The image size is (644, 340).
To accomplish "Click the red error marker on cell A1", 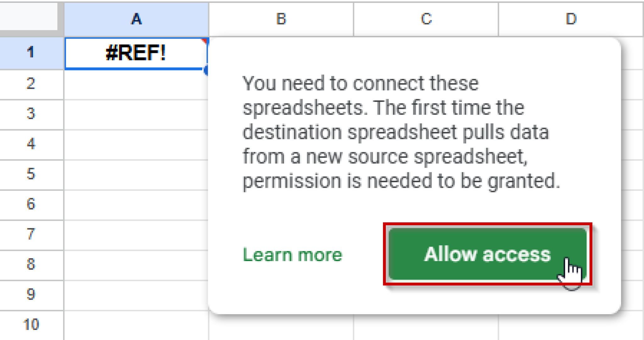I will click(204, 41).
